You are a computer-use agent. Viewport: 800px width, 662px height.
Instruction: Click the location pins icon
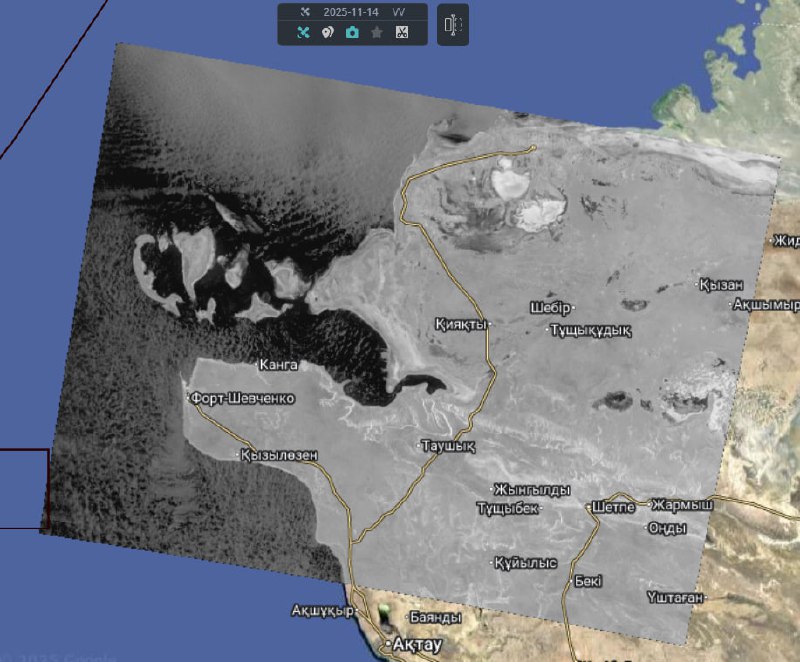tap(328, 32)
